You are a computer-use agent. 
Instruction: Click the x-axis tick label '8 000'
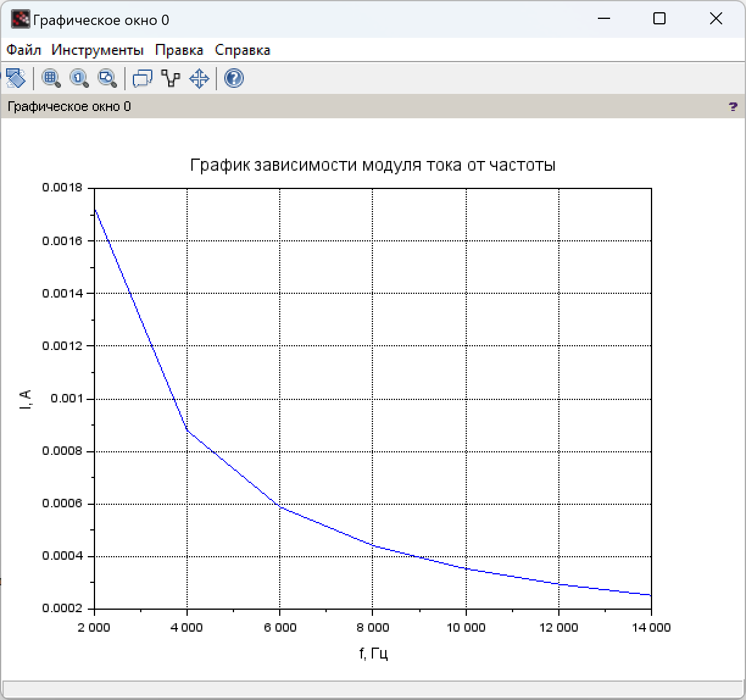[x=373, y=628]
